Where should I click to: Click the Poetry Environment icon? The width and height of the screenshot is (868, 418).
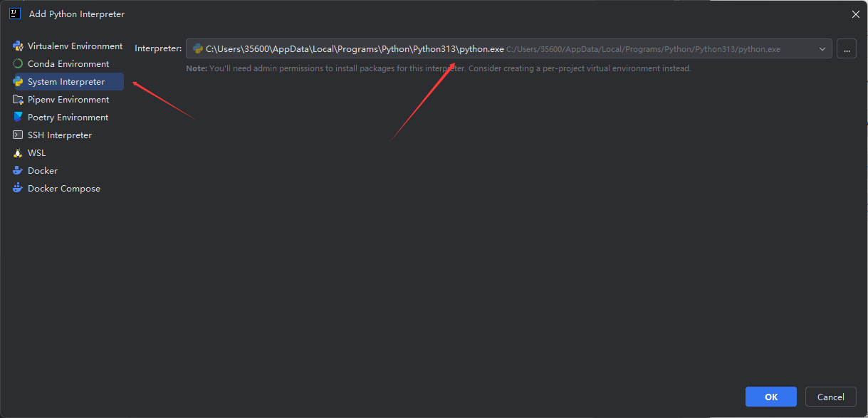click(x=18, y=117)
